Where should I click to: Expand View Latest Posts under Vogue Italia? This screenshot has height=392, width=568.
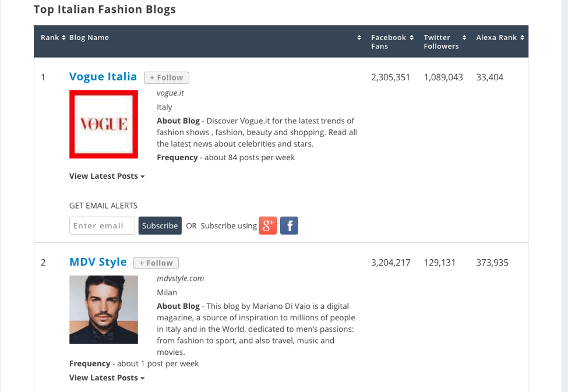(107, 176)
